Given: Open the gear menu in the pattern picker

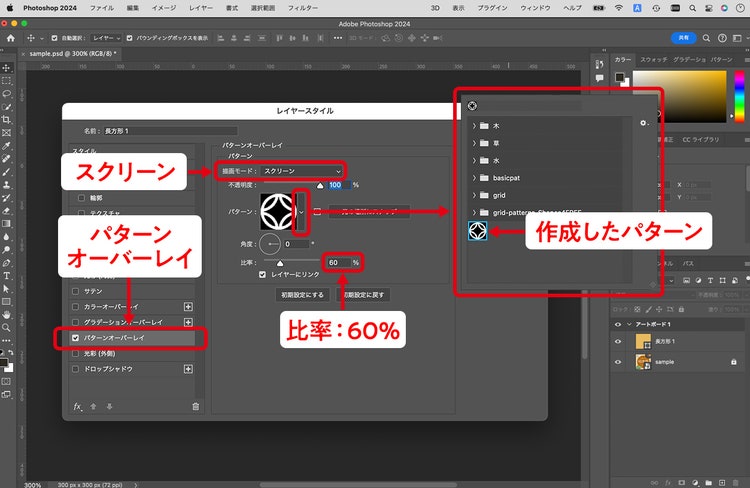Looking at the screenshot, I should (x=644, y=123).
